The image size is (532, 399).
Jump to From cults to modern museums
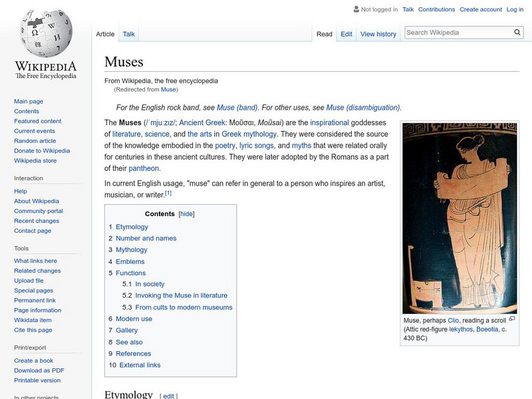click(184, 307)
